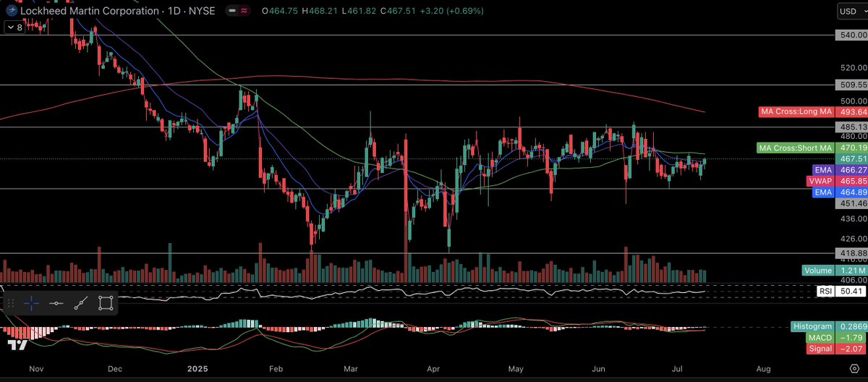The width and height of the screenshot is (868, 382).
Task: Click the Aug label on time axis
Action: tap(764, 368)
